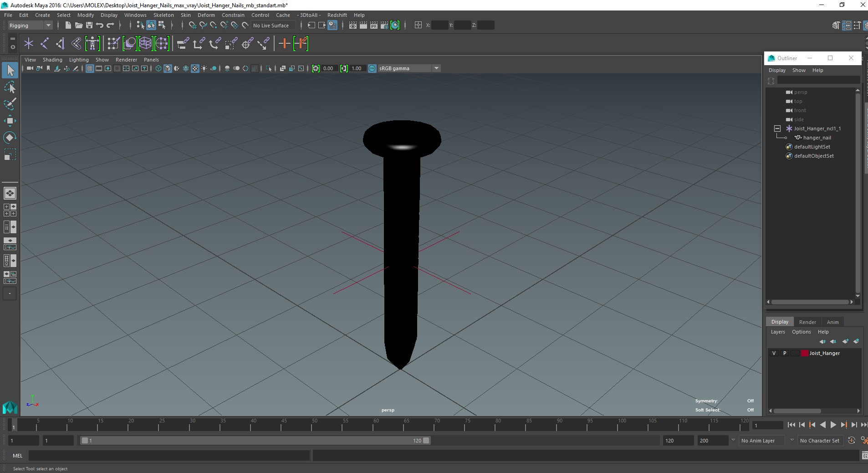Play animation forward
The width and height of the screenshot is (868, 473).
pos(833,425)
